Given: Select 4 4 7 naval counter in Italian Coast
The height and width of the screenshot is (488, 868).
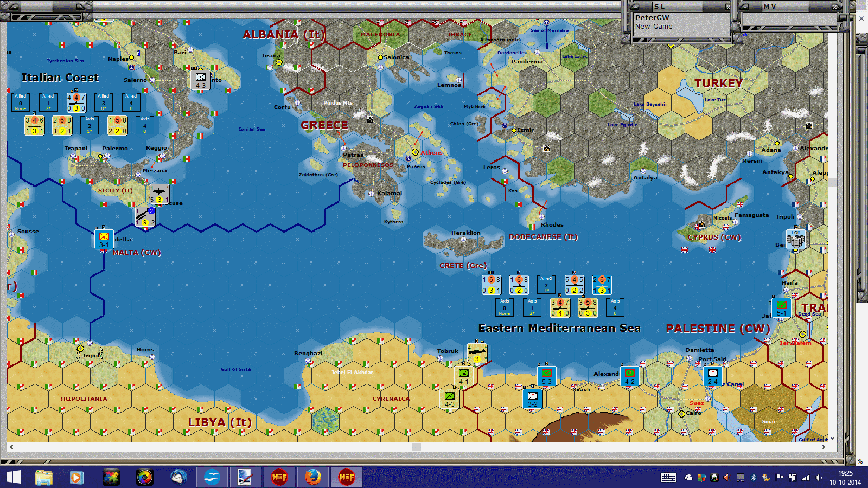Looking at the screenshot, I should (76, 102).
